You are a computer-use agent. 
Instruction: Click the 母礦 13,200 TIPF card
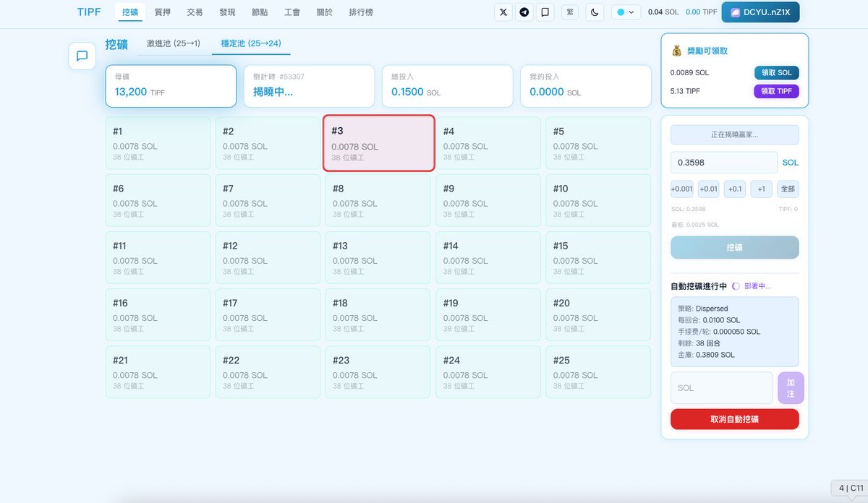171,86
